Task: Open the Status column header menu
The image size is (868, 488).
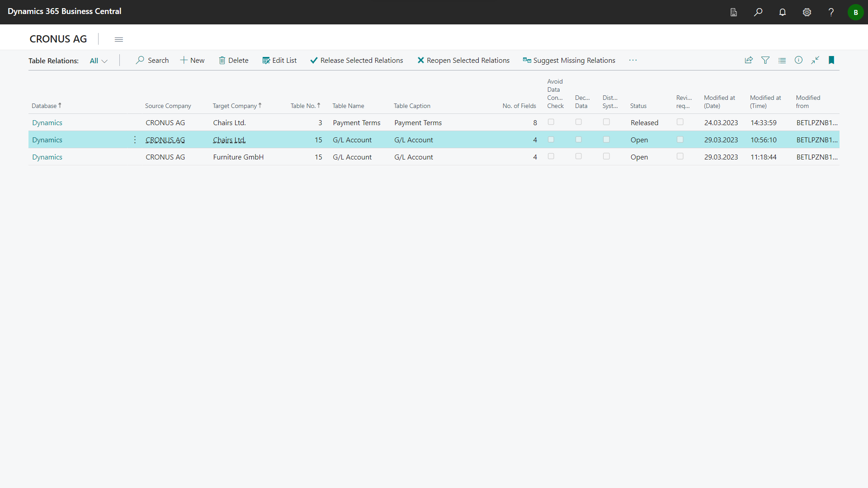Action: click(x=638, y=106)
